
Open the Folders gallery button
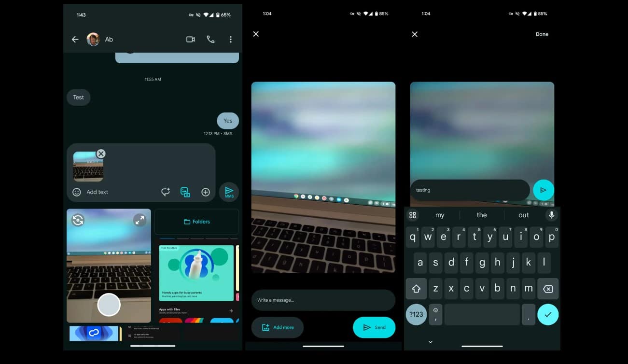pyautogui.click(x=196, y=222)
